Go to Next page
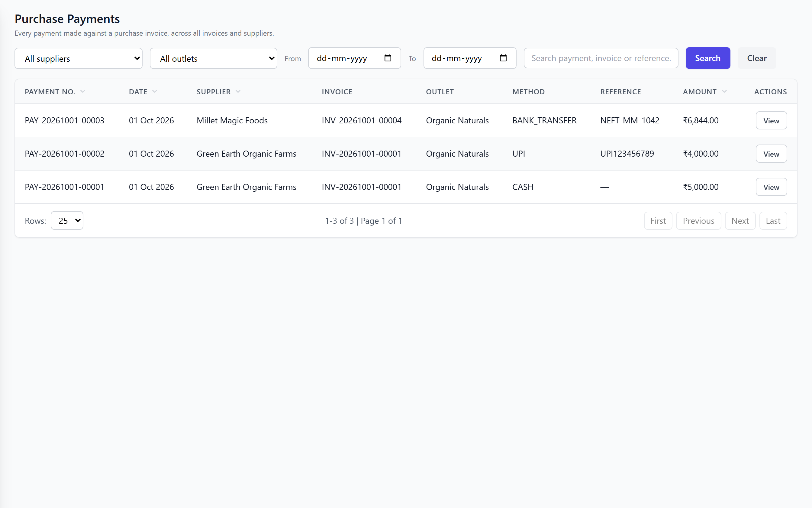The height and width of the screenshot is (508, 812). point(740,221)
